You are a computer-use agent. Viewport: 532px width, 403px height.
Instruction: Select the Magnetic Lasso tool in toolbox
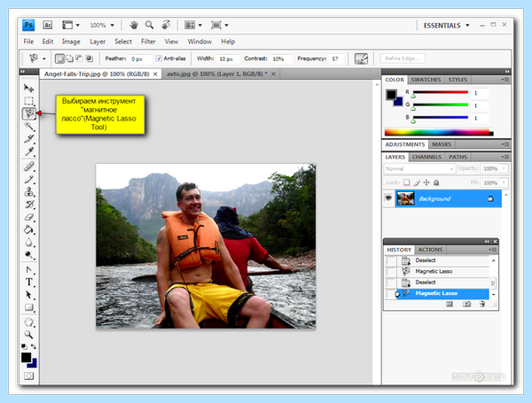(29, 113)
